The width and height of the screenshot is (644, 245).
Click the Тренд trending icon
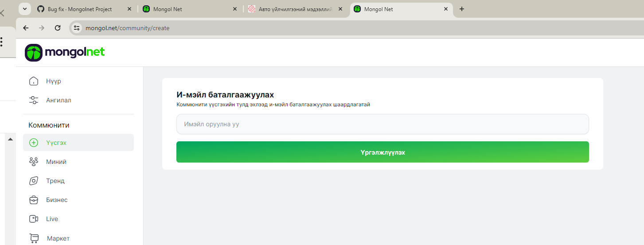pos(33,181)
